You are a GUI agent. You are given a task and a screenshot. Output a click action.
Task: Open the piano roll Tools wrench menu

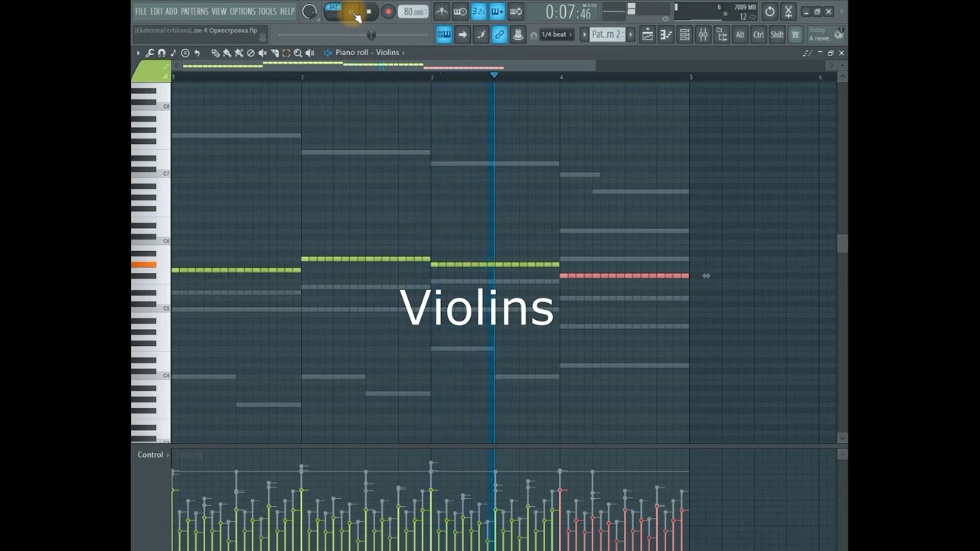(x=150, y=53)
